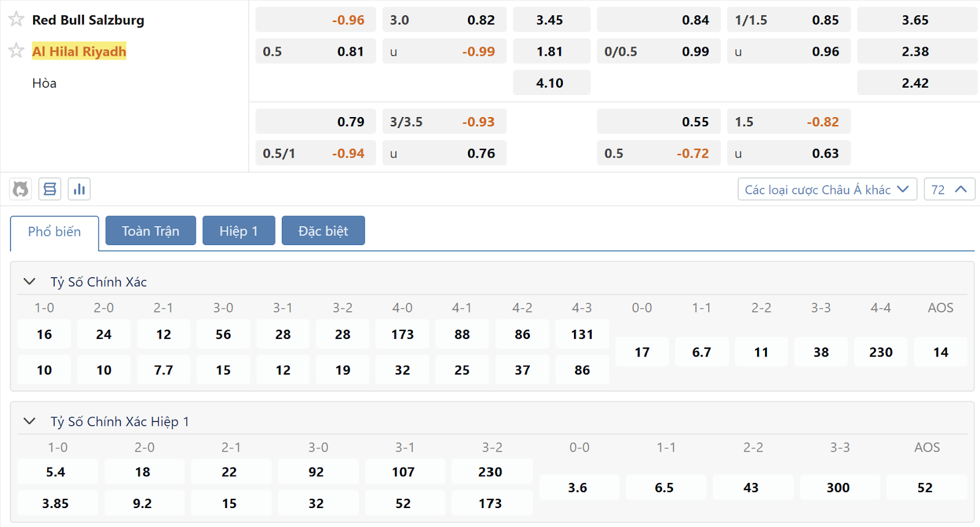This screenshot has height=527, width=980.
Task: Select first-half 0/0.5 handicap odds 0.99
Action: coord(658,51)
